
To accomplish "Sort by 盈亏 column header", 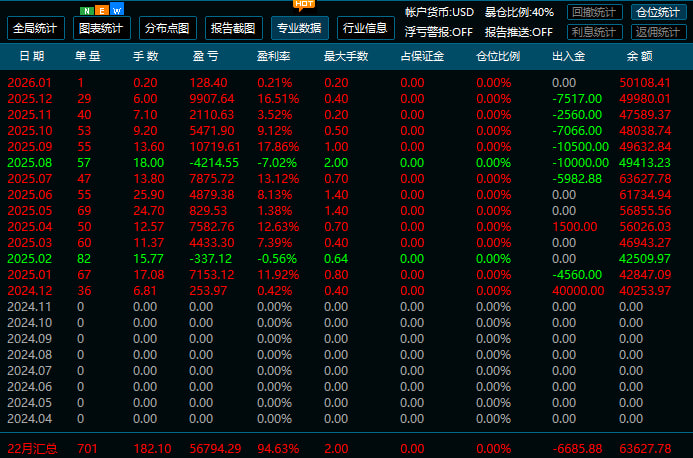I will point(205,56).
